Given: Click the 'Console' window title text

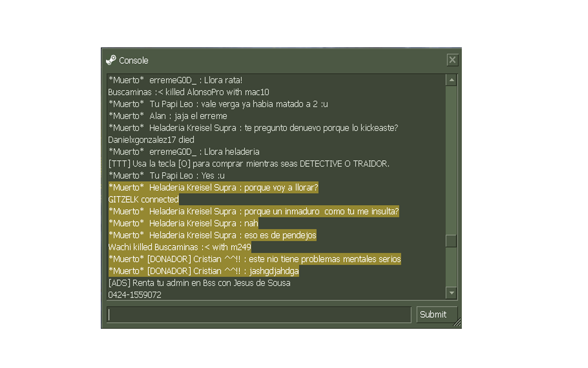Looking at the screenshot, I should click(134, 61).
